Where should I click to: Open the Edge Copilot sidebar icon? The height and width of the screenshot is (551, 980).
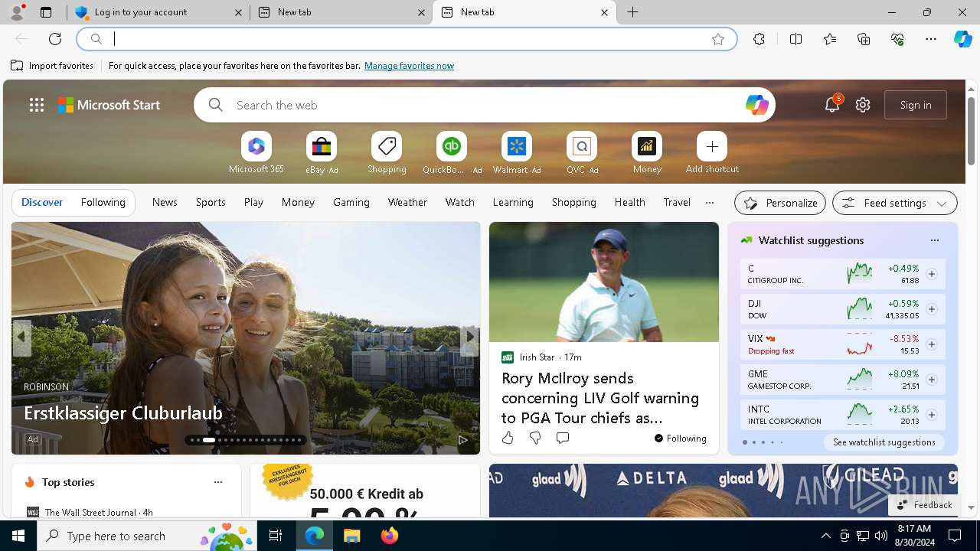(962, 39)
